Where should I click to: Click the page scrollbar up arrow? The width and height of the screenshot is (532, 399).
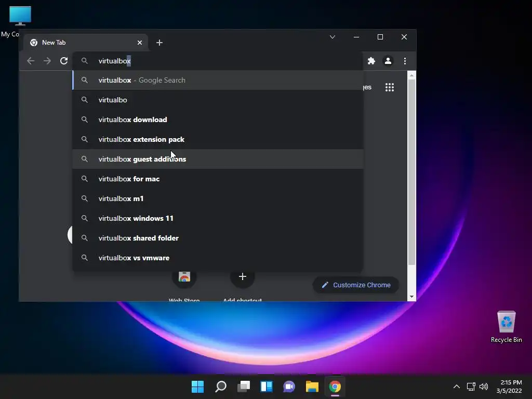[411, 75]
